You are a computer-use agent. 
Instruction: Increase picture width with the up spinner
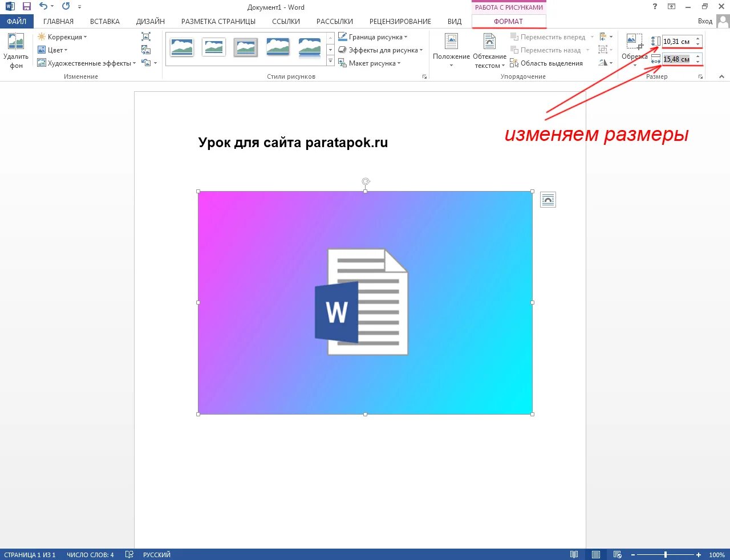tap(697, 56)
